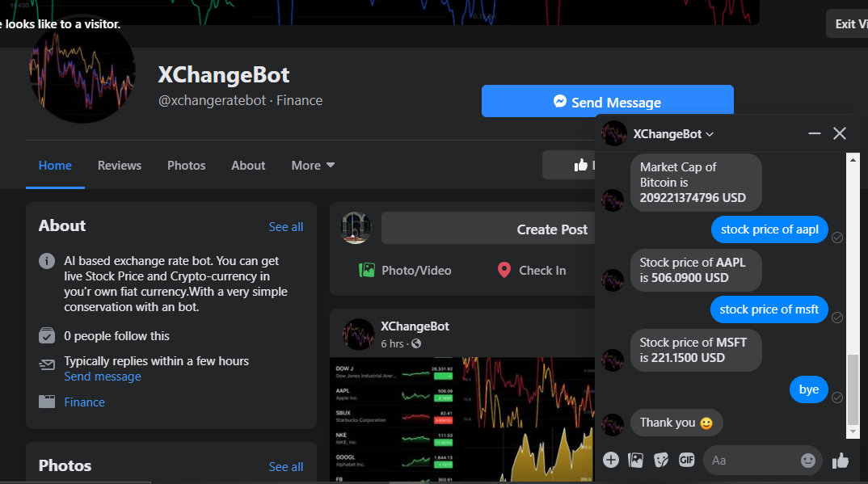Click the chat scrollbar thumb
The image size is (868, 484).
[853, 389]
